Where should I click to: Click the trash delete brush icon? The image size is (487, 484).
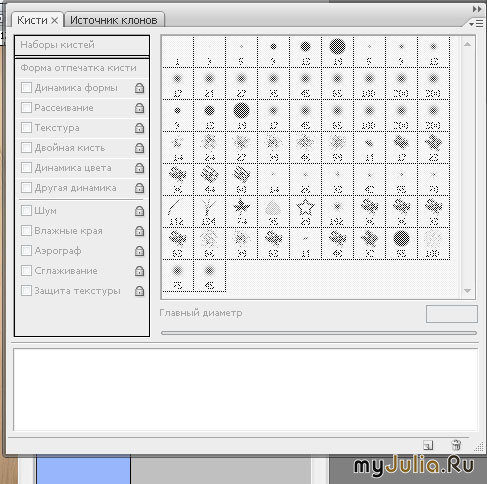[456, 445]
